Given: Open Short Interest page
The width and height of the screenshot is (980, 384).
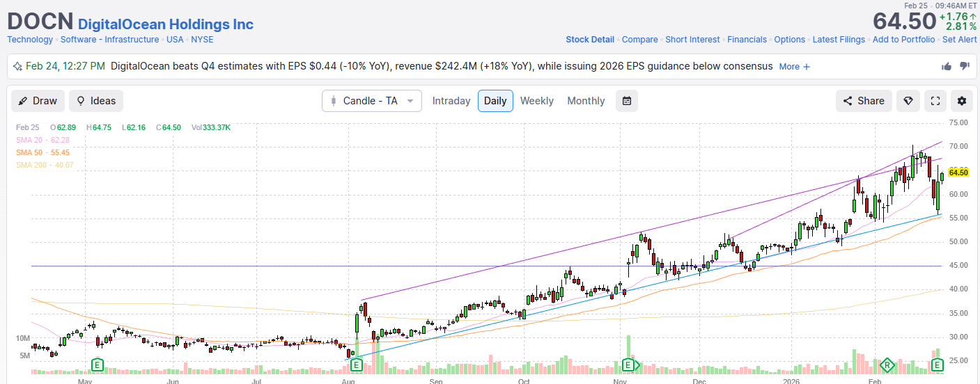Looking at the screenshot, I should (x=692, y=40).
